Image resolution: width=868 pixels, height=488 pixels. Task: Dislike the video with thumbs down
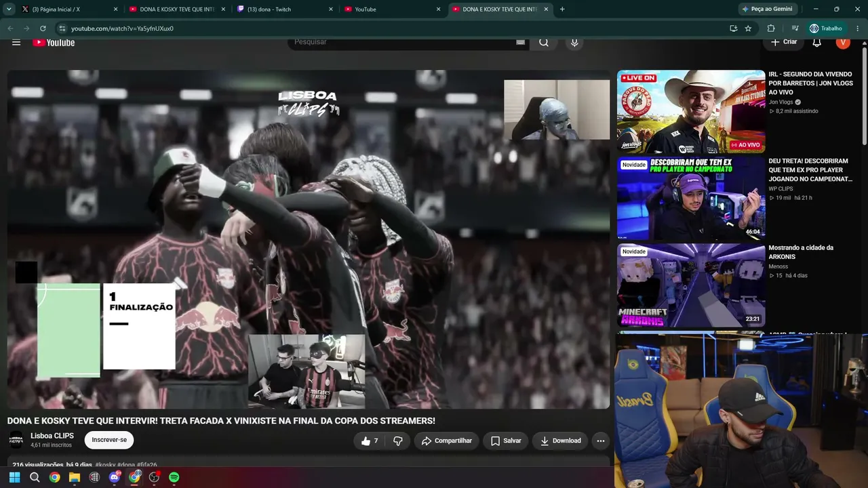click(398, 441)
